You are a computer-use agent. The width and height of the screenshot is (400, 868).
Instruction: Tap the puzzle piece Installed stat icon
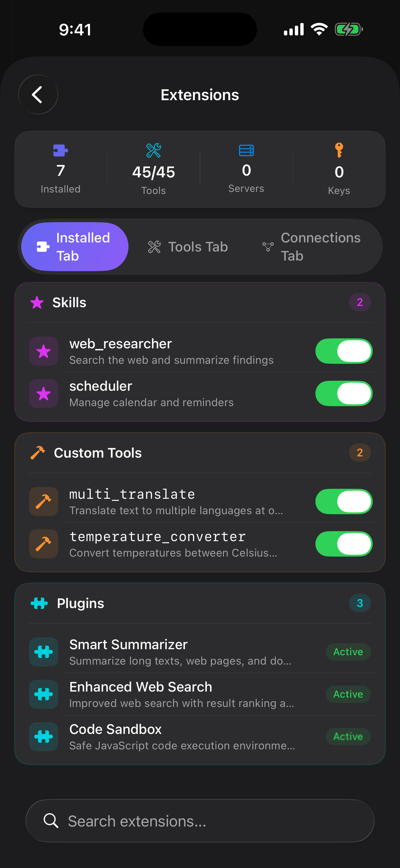click(60, 150)
